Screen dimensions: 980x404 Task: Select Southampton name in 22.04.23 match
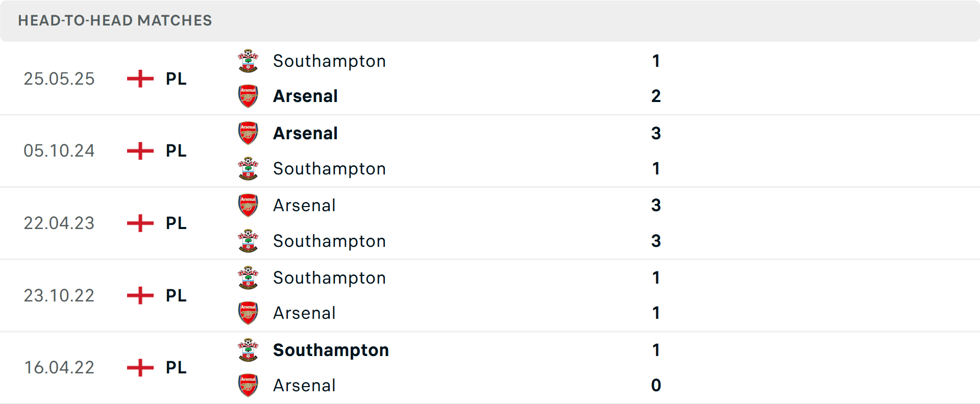[x=329, y=241]
